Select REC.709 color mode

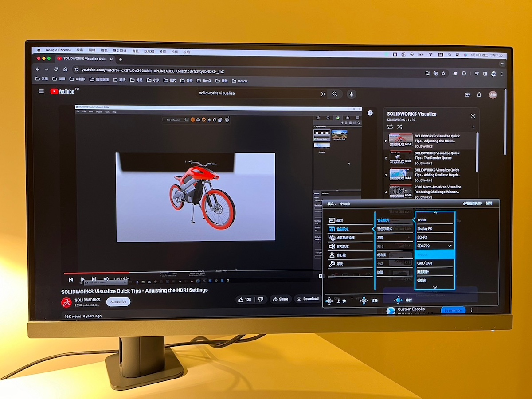coord(434,246)
